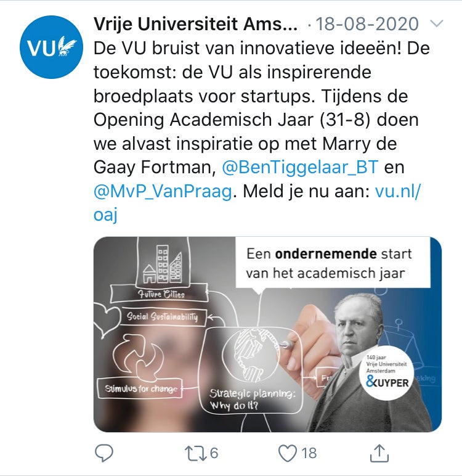
Task: Open the attached tweet image
Action: click(267, 334)
